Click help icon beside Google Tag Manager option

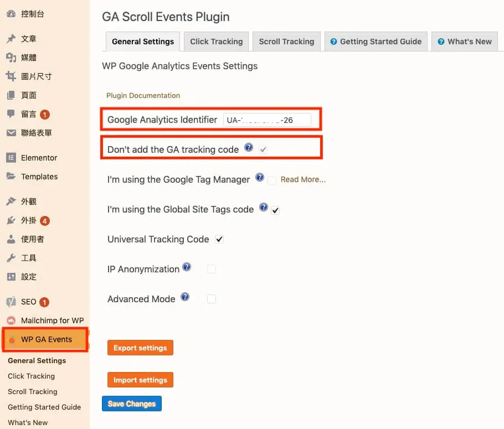tap(259, 177)
